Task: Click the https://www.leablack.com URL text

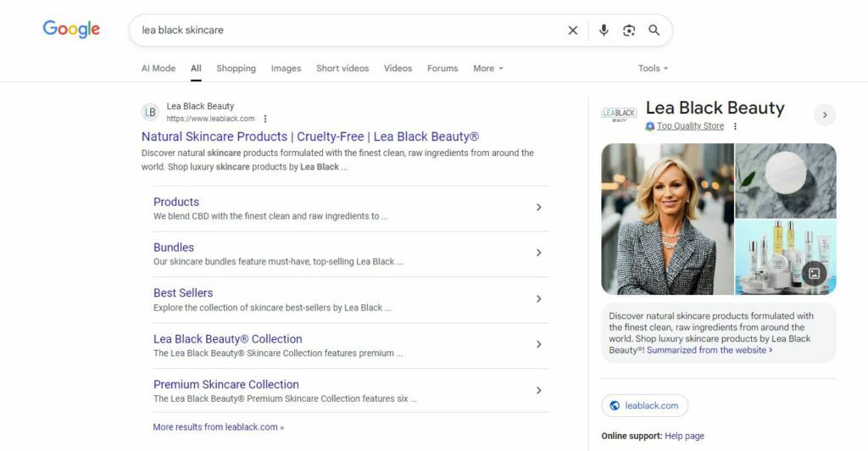Action: point(211,119)
